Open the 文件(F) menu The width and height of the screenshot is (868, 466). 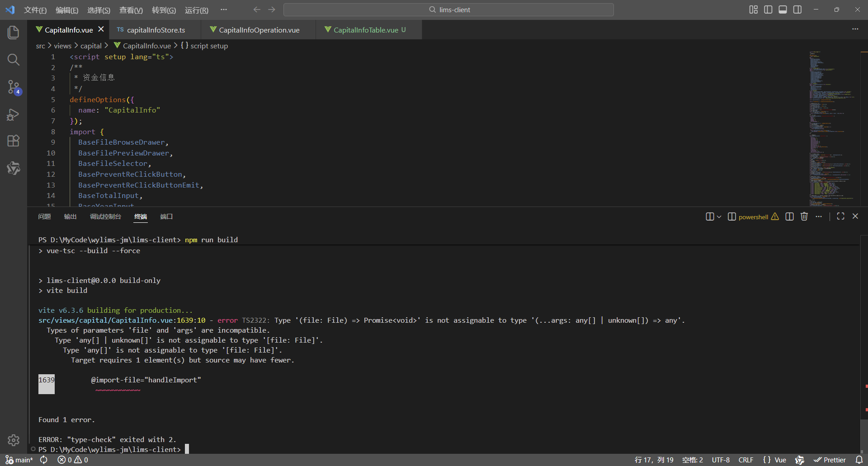(35, 10)
